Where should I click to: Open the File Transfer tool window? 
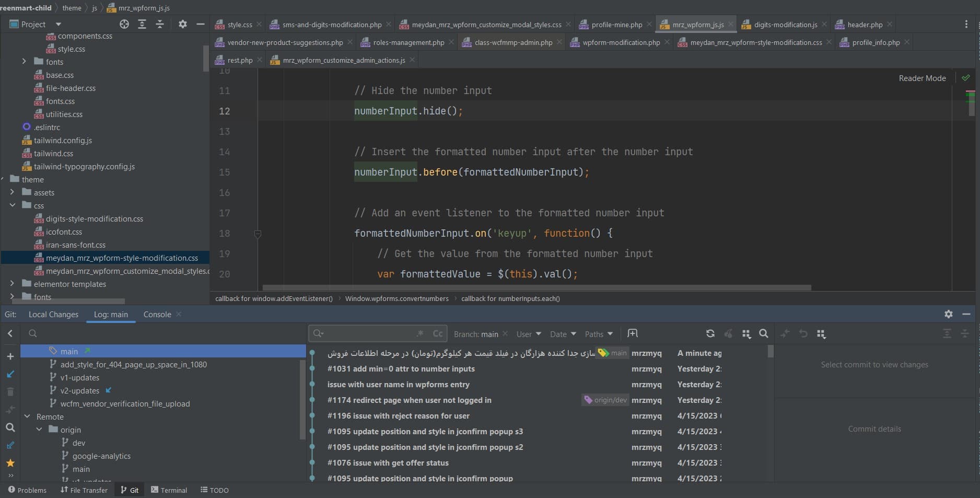[x=84, y=490]
